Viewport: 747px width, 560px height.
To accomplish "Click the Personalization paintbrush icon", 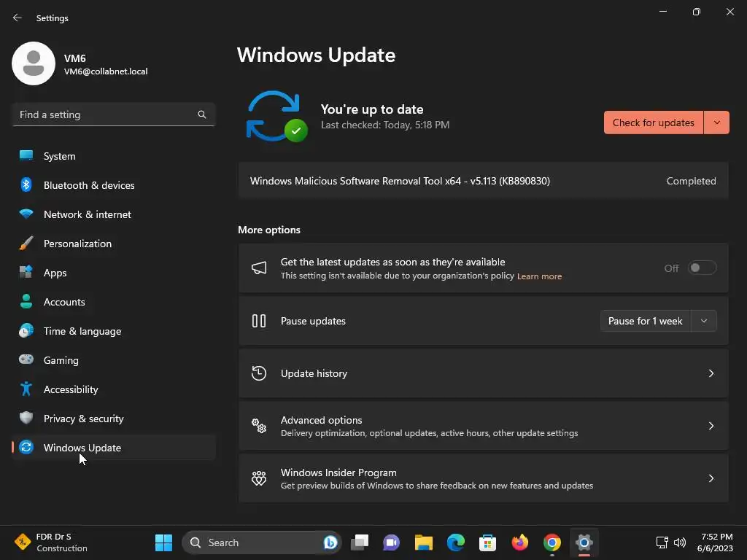I will (x=26, y=243).
